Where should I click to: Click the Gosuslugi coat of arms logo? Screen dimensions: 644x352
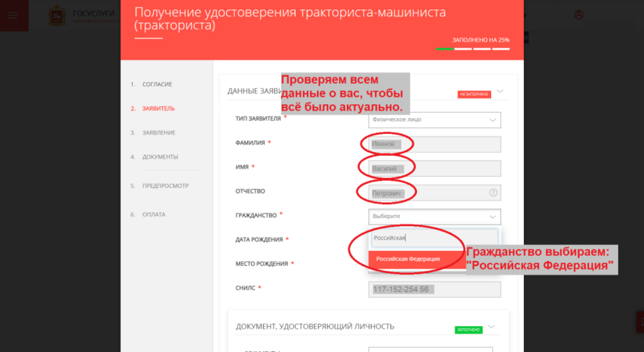57,16
